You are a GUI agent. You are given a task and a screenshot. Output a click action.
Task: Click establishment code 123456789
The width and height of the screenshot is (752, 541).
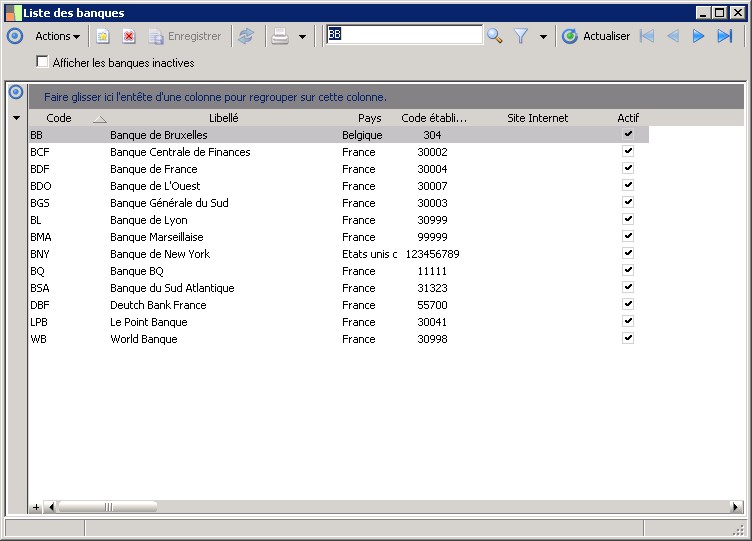[x=432, y=254]
